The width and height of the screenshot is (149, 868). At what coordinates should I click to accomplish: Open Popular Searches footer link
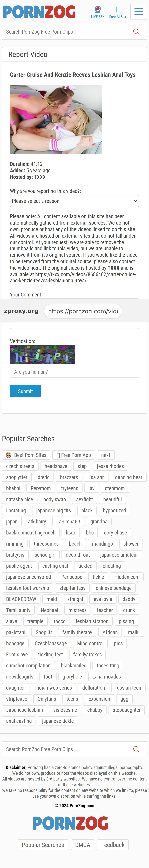click(x=43, y=844)
